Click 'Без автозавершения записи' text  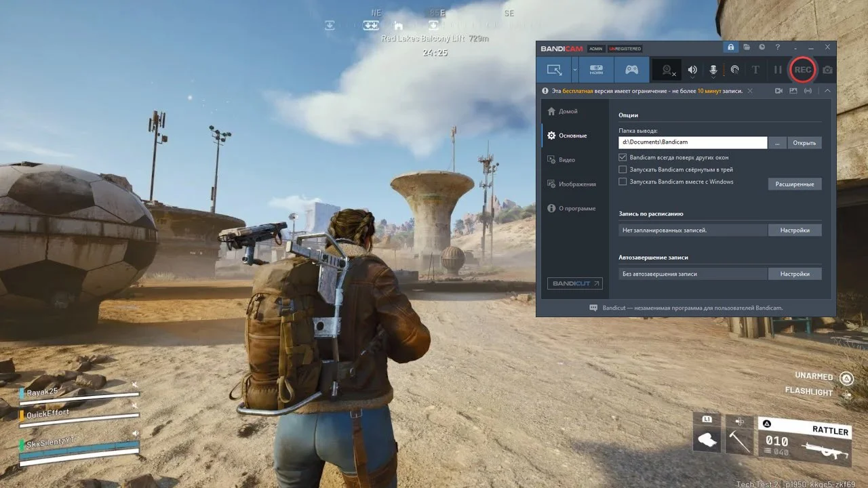(660, 274)
